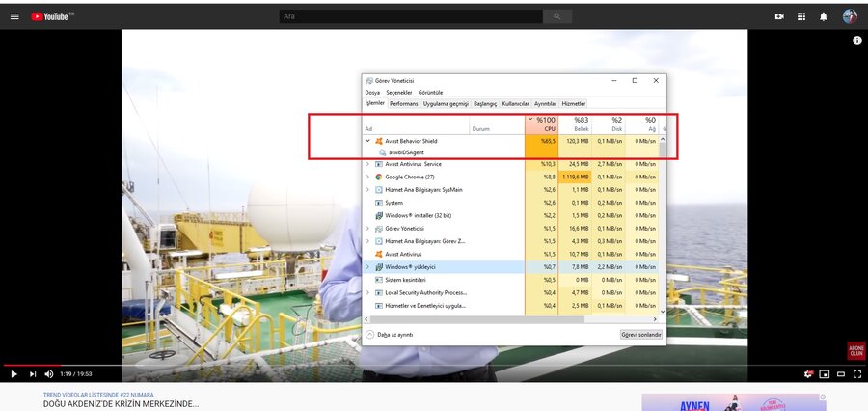The image size is (868, 411).
Task: Toggle theater mode
Action: click(841, 374)
